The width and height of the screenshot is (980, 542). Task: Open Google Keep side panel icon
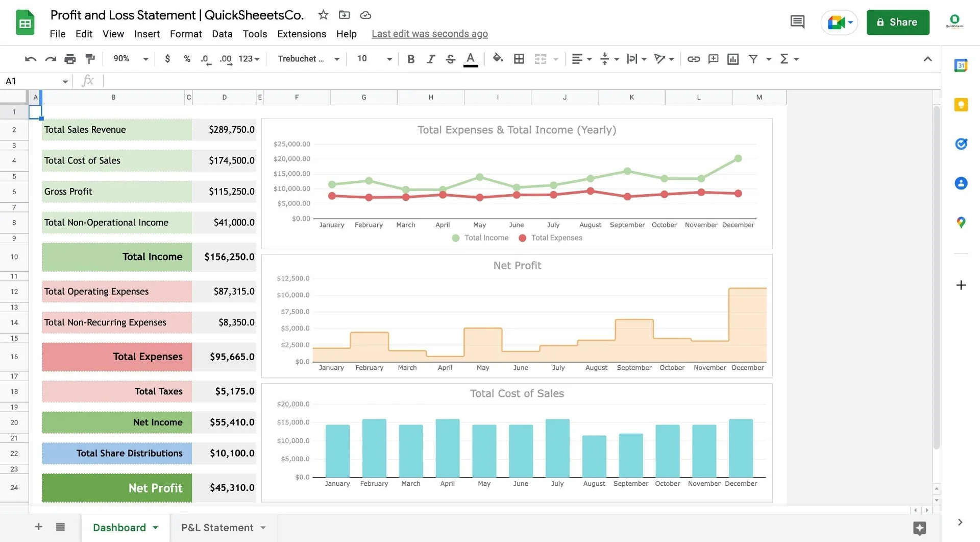click(961, 105)
